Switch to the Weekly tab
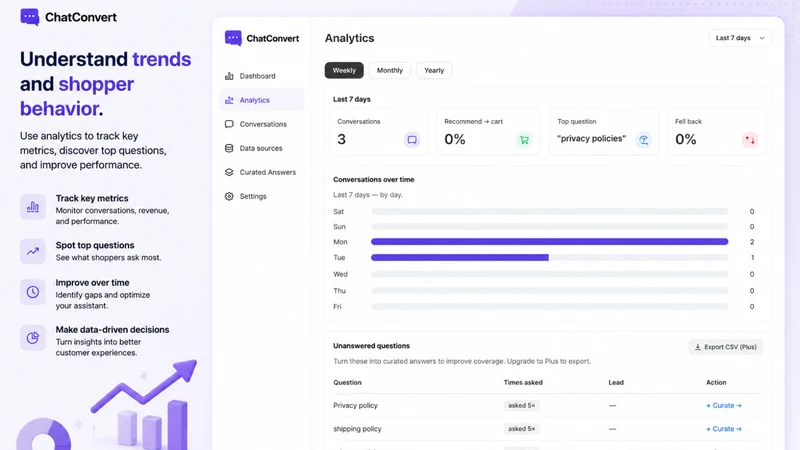This screenshot has height=450, width=800. point(344,70)
